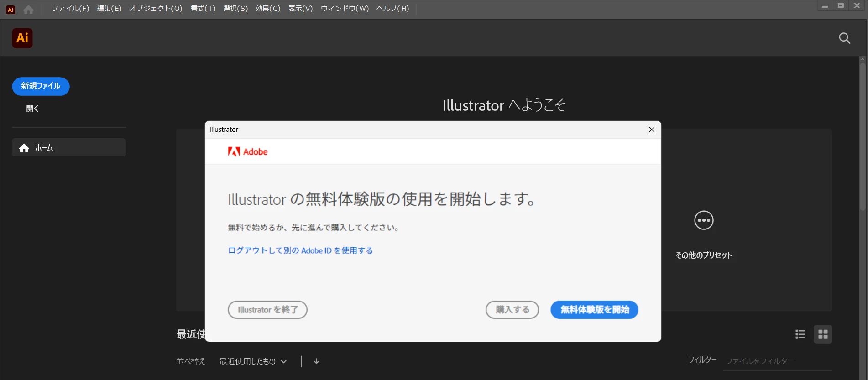Click the 購入する button
Screen dimensions: 868x380
[x=512, y=310]
